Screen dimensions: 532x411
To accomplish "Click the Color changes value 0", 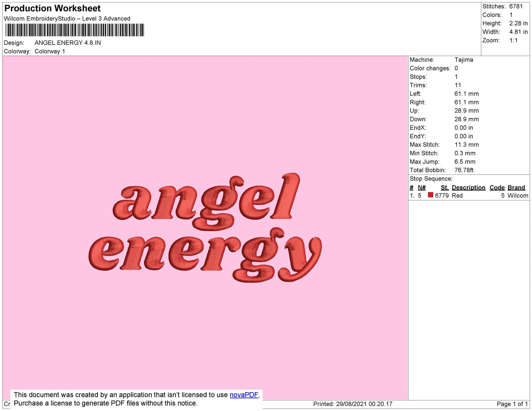I will coord(456,68).
